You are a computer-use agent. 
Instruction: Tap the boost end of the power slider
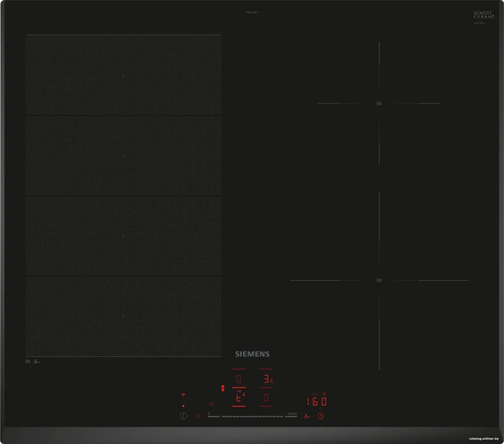click(x=292, y=415)
